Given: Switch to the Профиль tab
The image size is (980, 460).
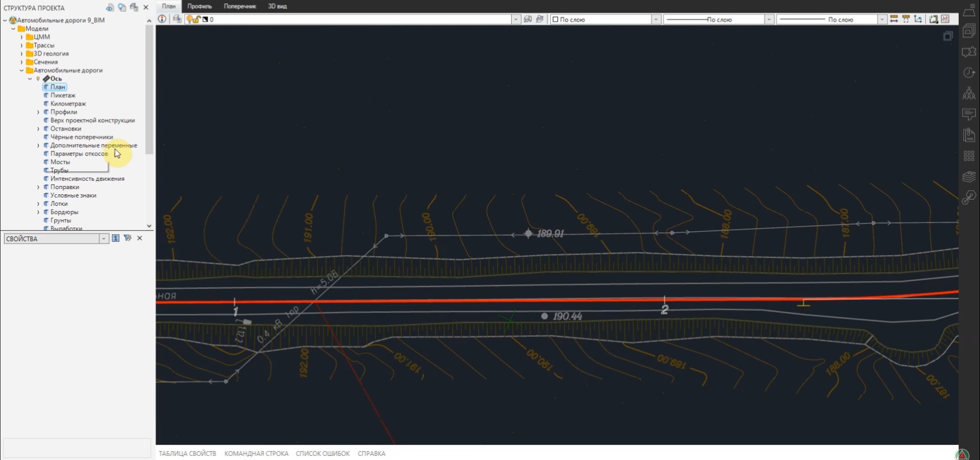Looking at the screenshot, I should point(200,6).
